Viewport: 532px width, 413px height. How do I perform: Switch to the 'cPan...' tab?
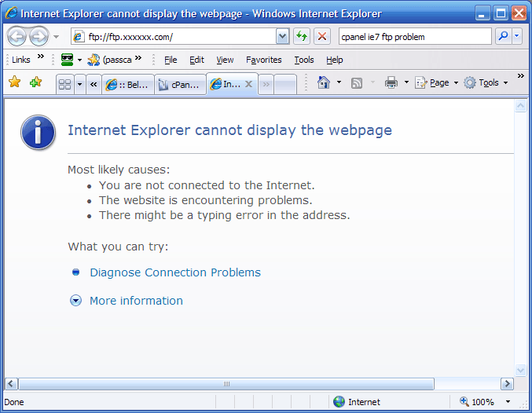click(x=180, y=85)
